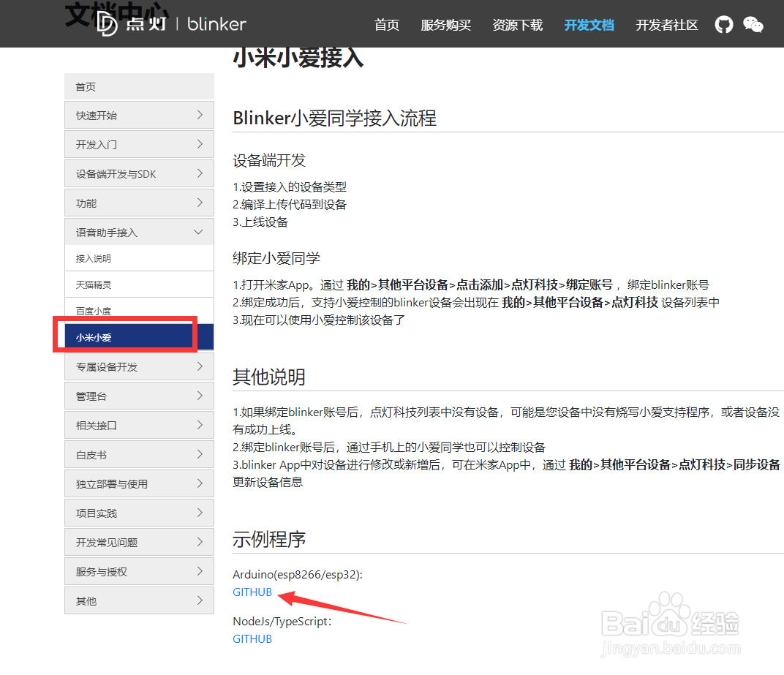Click 其他说明 heading

(269, 377)
